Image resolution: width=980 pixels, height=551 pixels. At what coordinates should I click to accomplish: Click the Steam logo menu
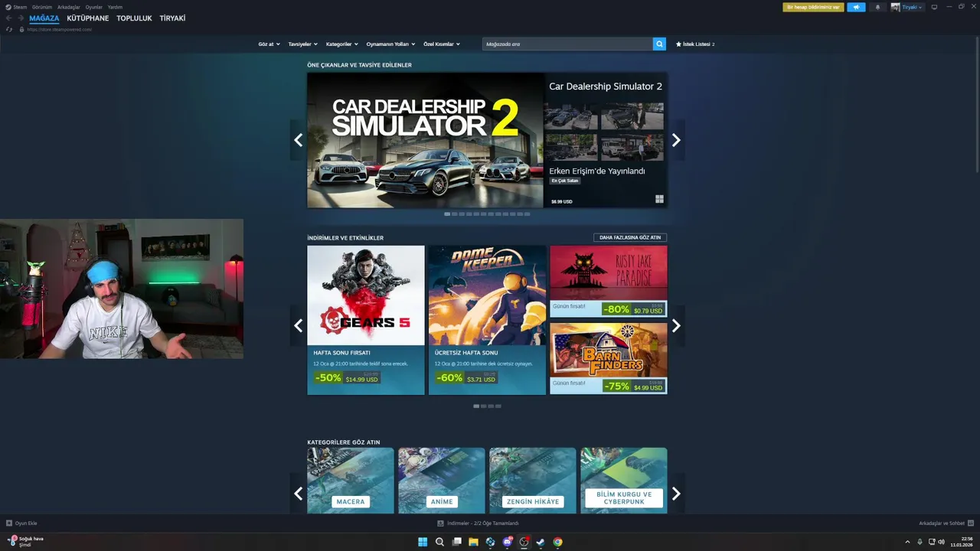point(15,7)
